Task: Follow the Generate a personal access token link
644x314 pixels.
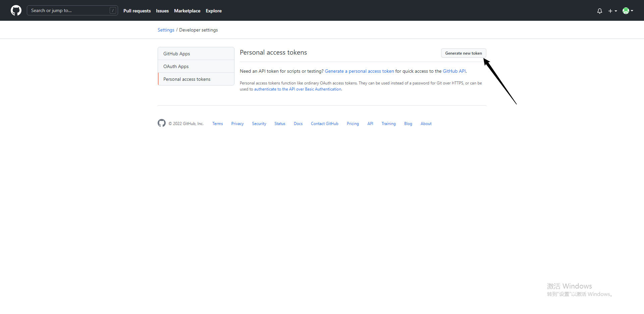Action: pos(359,71)
